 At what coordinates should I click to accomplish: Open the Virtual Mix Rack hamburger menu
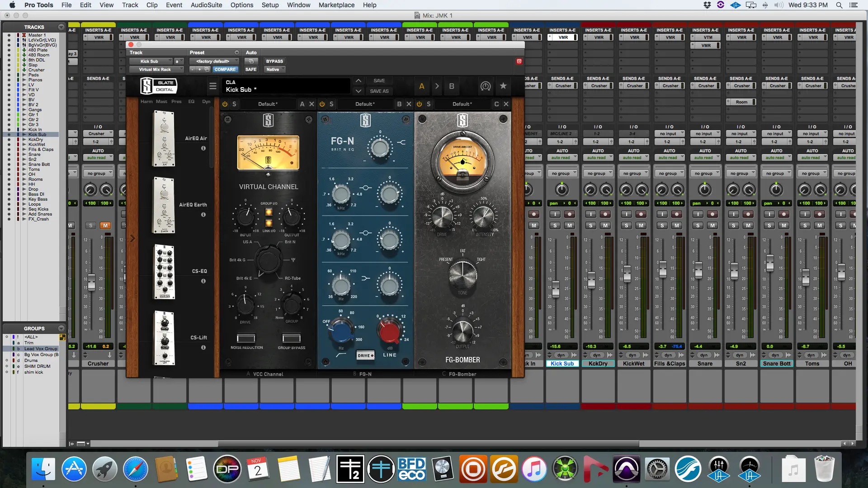[x=212, y=86]
